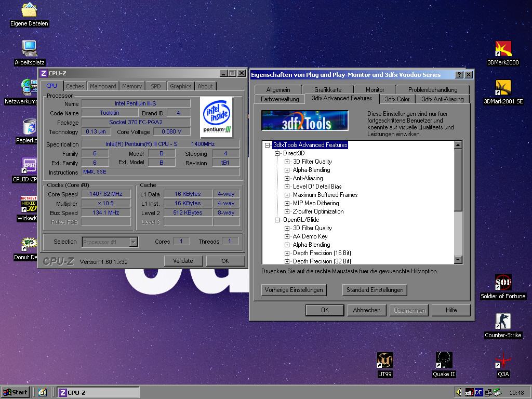Click the 3dfx tray icon
The image size is (532, 399).
click(x=469, y=393)
